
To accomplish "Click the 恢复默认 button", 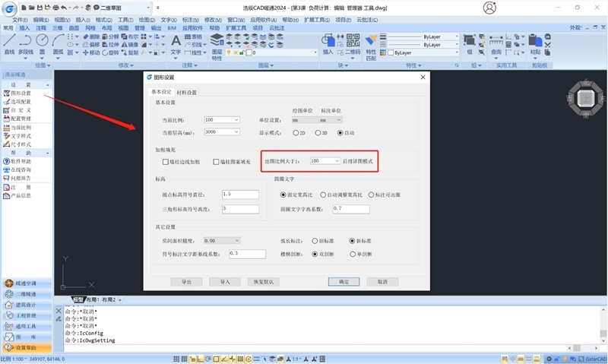I will pyautogui.click(x=263, y=282).
